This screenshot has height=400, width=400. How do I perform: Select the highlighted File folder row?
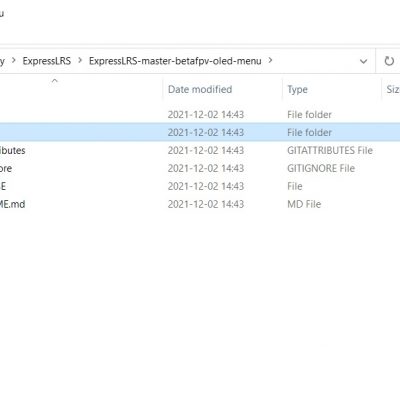[200, 132]
